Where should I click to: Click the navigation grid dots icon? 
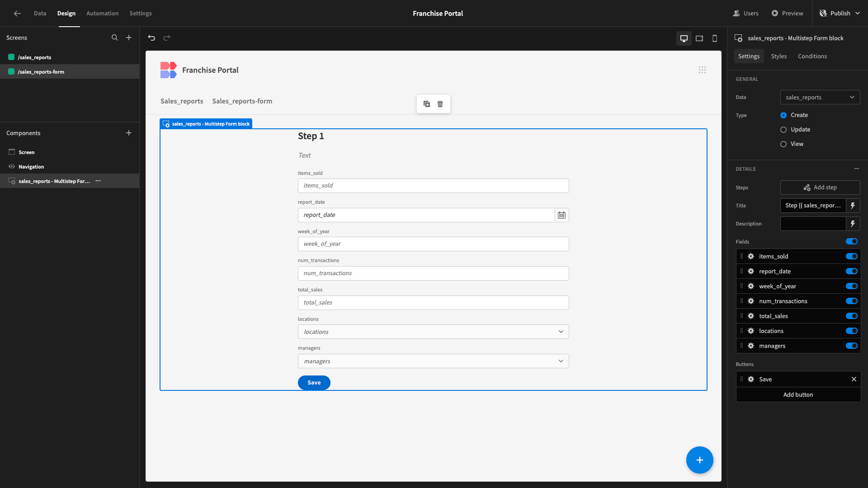702,70
